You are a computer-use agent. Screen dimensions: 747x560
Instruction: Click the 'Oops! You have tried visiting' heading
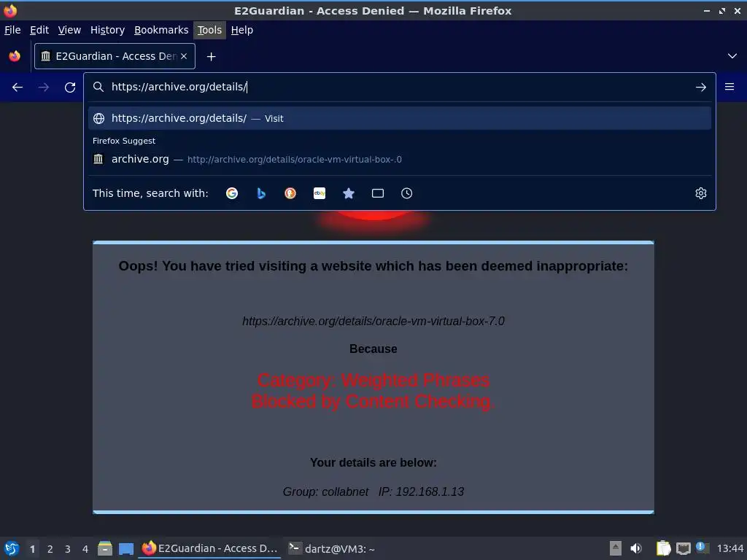(x=373, y=265)
